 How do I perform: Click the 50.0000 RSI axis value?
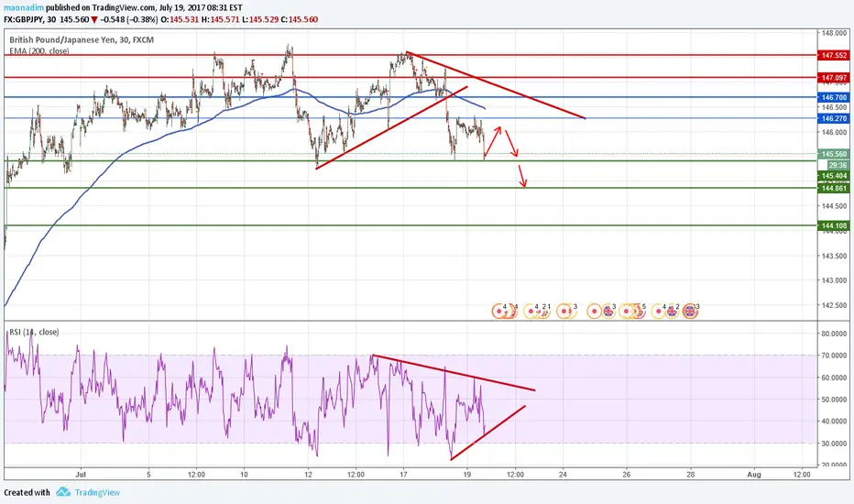click(834, 400)
